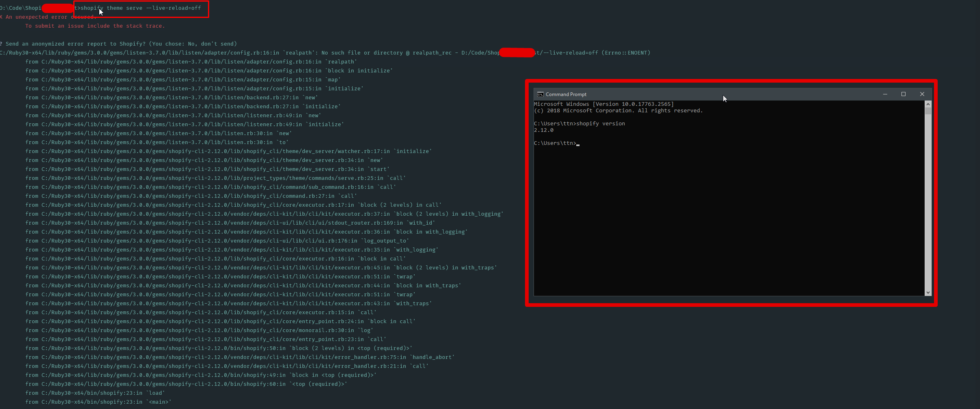980x409 pixels.
Task: Click the bin/shopify:23 'load' trace line
Action: (95, 393)
